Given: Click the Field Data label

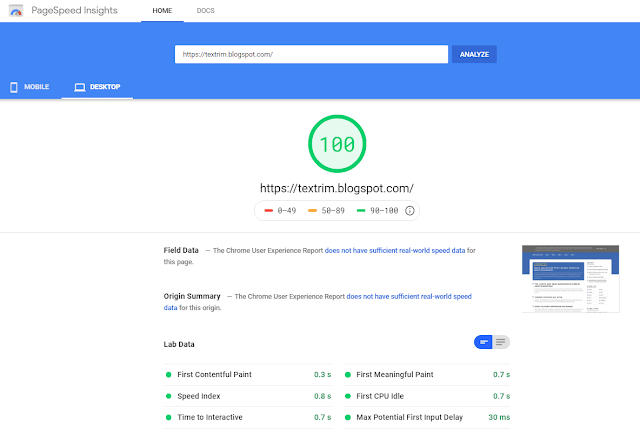Looking at the screenshot, I should [x=181, y=250].
